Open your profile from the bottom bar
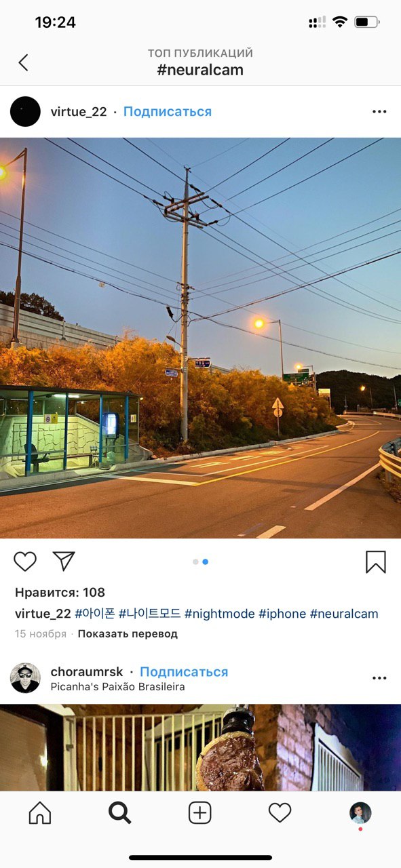This screenshot has height=868, width=401. [360, 812]
